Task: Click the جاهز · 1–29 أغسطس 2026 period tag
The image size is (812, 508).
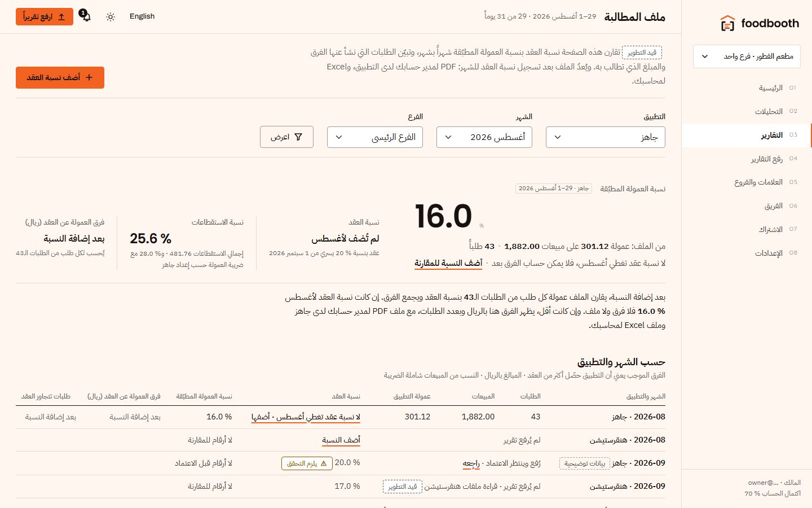Action: pyautogui.click(x=554, y=189)
